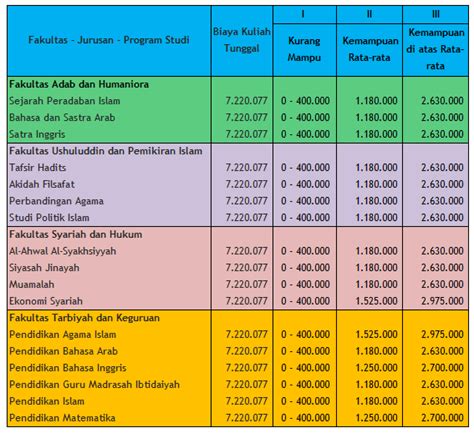This screenshot has width=474, height=433.
Task: Select the 'Kurang Mampu' column header
Action: point(304,49)
